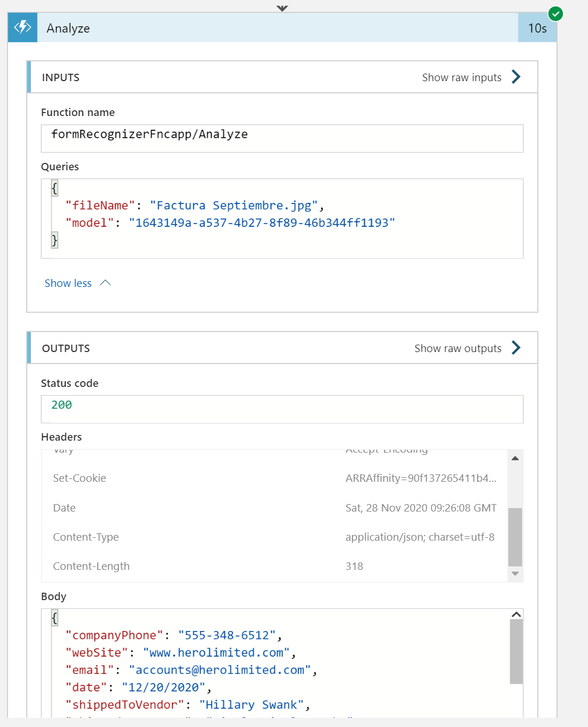Open Show raw inputs link

[x=461, y=78]
